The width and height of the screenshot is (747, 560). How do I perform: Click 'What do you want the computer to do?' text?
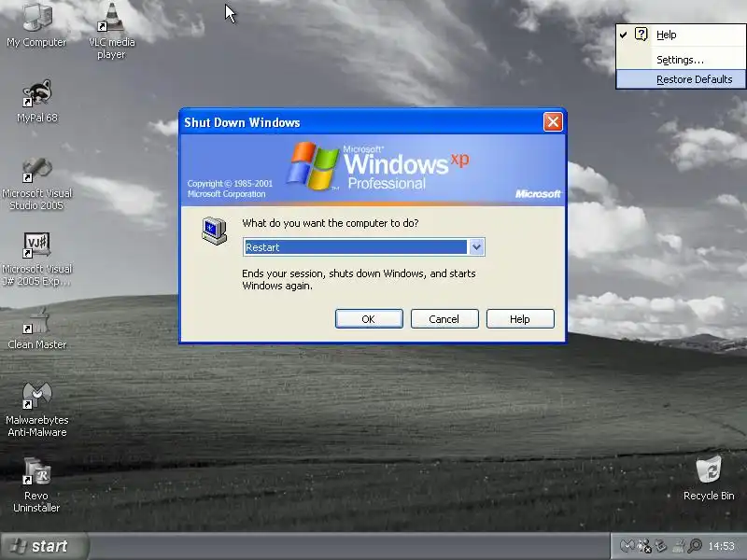coord(331,223)
